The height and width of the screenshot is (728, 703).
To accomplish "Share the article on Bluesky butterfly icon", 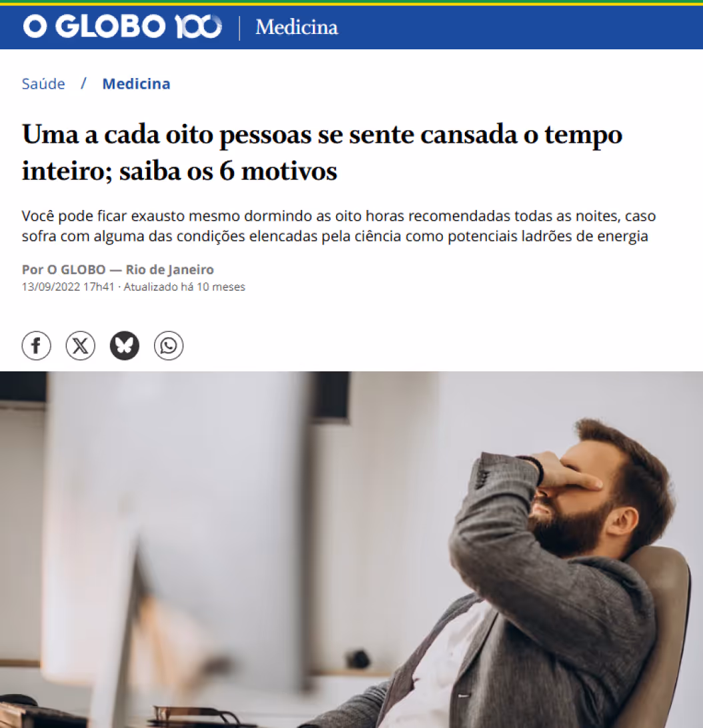I will point(125,345).
